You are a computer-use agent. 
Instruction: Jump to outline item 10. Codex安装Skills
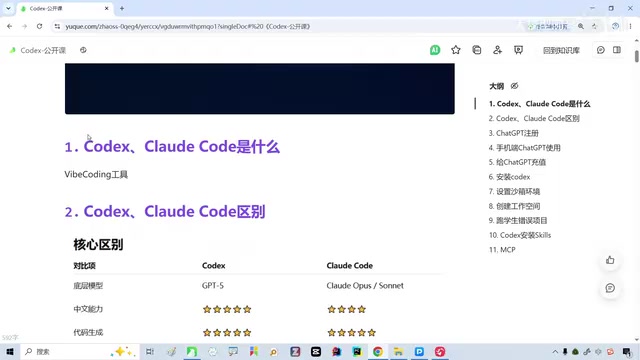pos(520,236)
